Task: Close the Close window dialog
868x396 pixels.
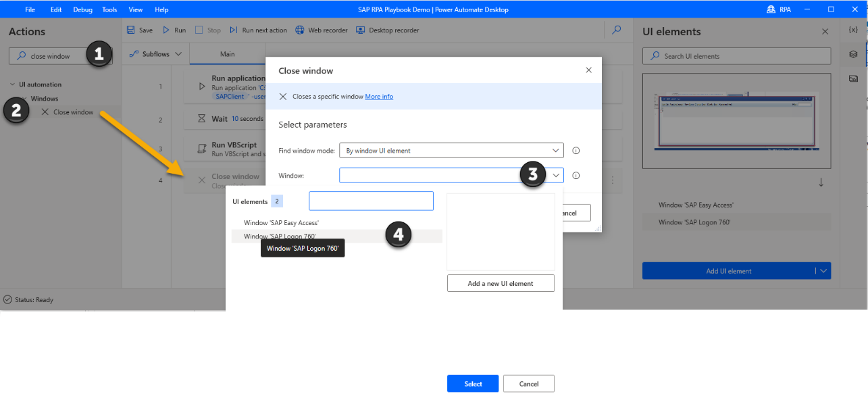Action: click(x=588, y=70)
